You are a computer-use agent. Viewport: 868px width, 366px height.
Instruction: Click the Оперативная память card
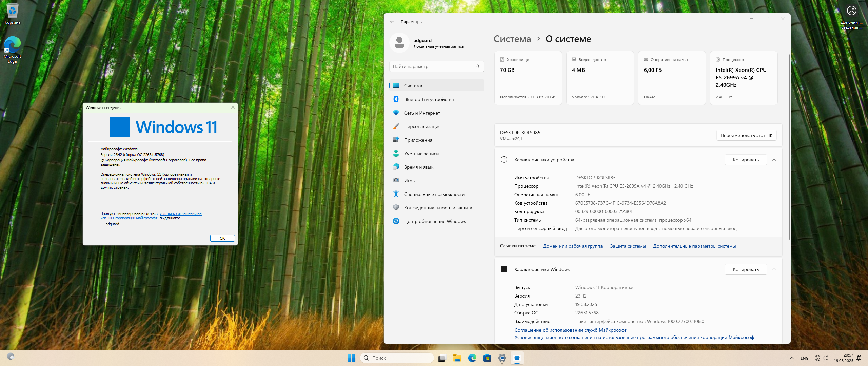click(x=672, y=78)
